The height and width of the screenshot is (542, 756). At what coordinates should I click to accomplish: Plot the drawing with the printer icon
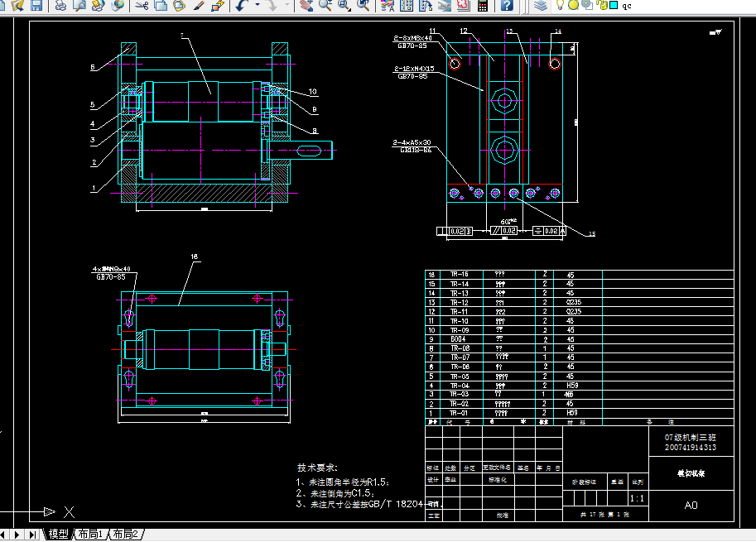point(60,5)
